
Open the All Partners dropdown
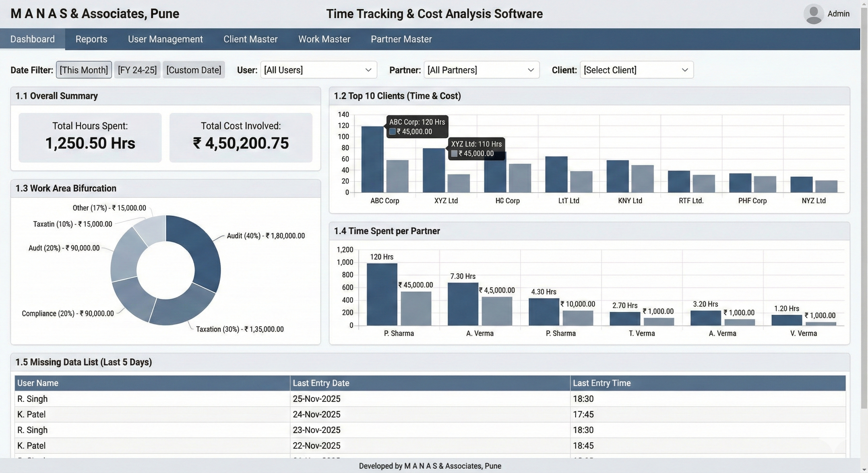coord(481,70)
